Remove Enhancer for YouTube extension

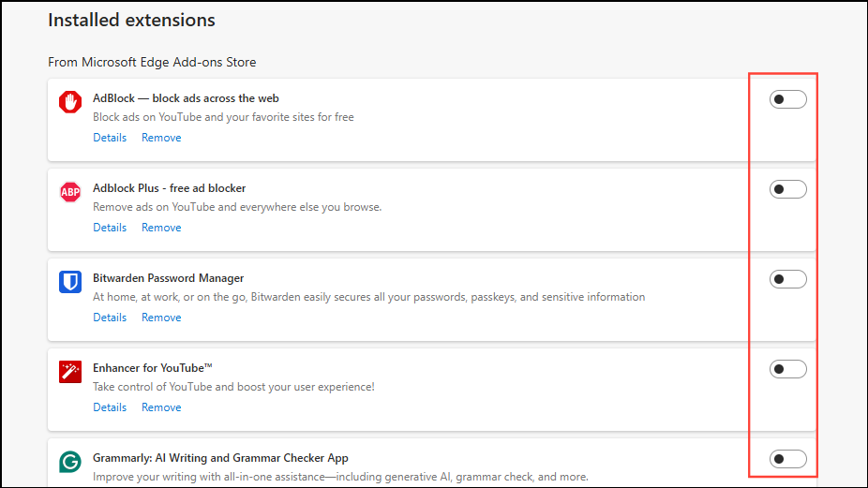click(161, 407)
